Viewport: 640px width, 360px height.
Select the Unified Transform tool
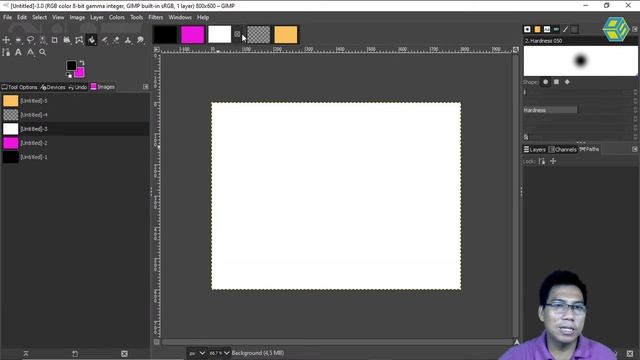click(x=67, y=40)
